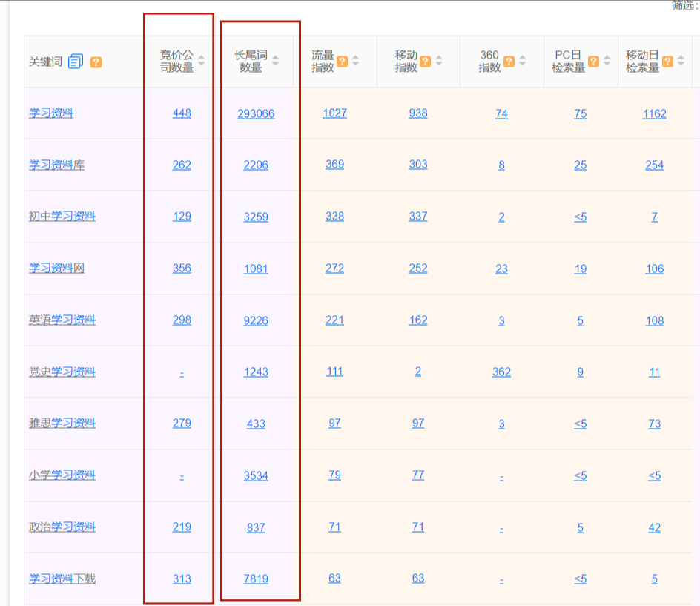Screen dimensions: 700x606
Task: Open the help icon for 移动日检索量
Action: pyautogui.click(x=667, y=62)
